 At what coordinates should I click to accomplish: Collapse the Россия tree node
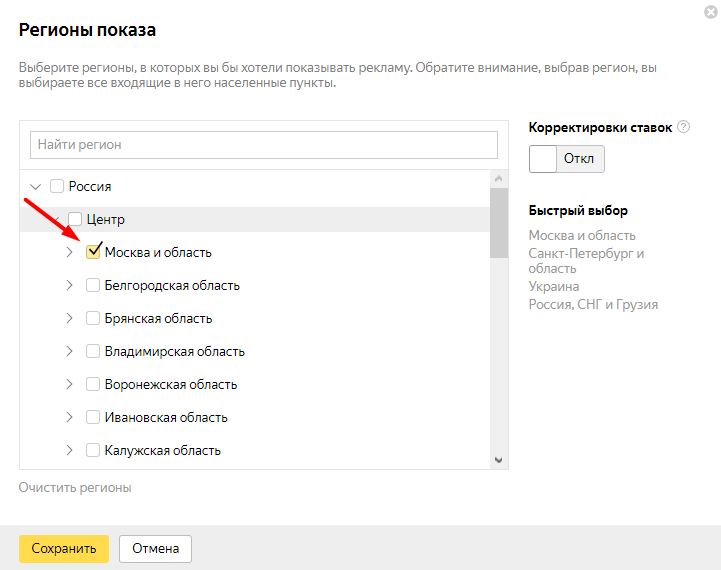pyautogui.click(x=36, y=186)
